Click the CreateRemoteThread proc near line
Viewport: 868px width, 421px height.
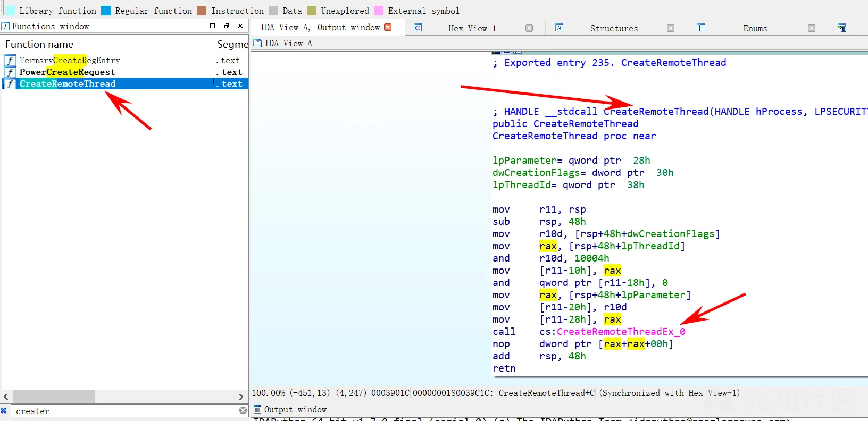pyautogui.click(x=574, y=136)
